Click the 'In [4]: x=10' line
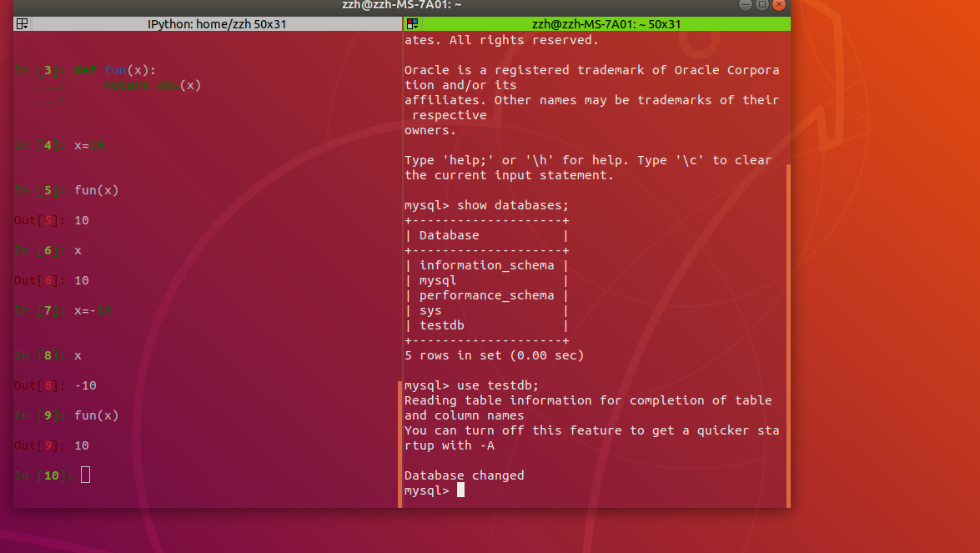This screenshot has width=980, height=553. point(59,146)
